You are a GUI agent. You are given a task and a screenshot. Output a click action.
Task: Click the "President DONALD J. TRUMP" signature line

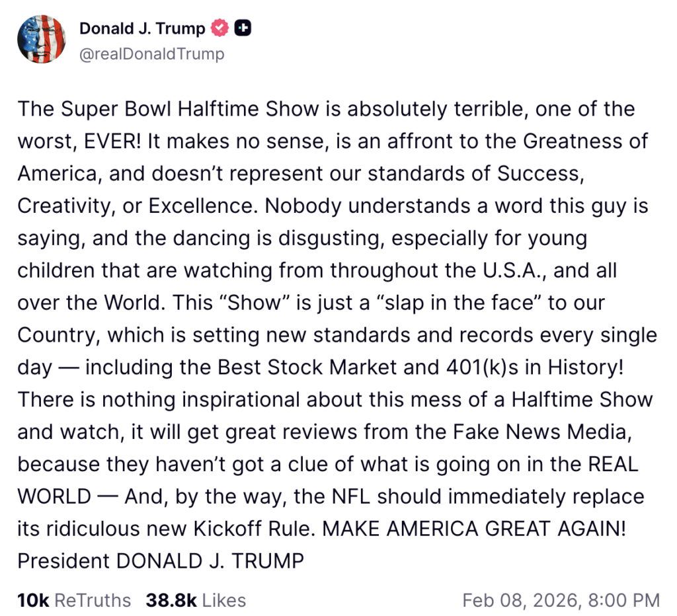click(161, 560)
